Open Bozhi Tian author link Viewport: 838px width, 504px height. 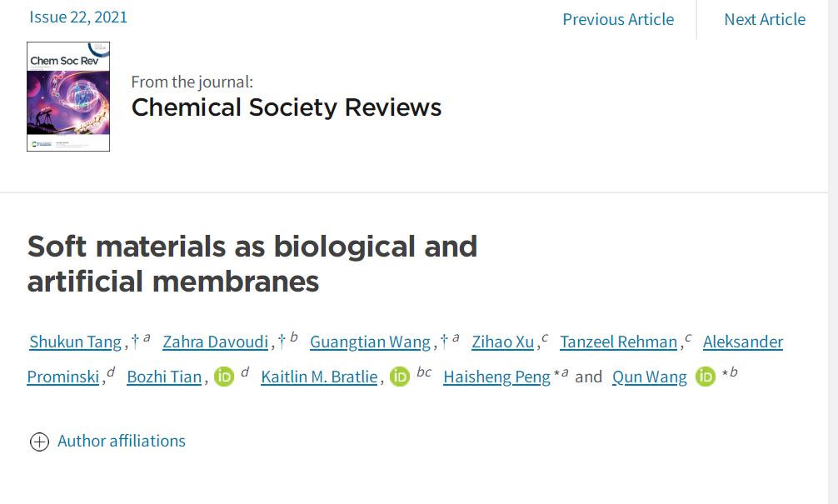[164, 377]
